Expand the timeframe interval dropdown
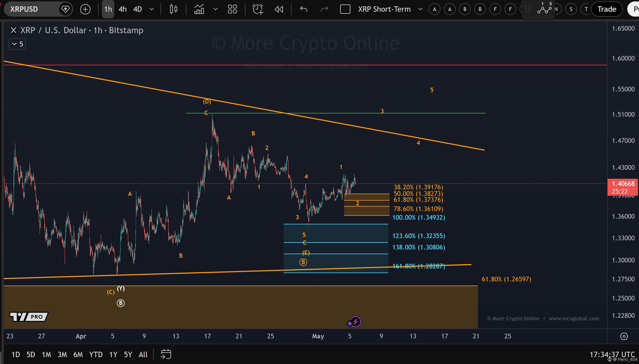 coord(151,9)
